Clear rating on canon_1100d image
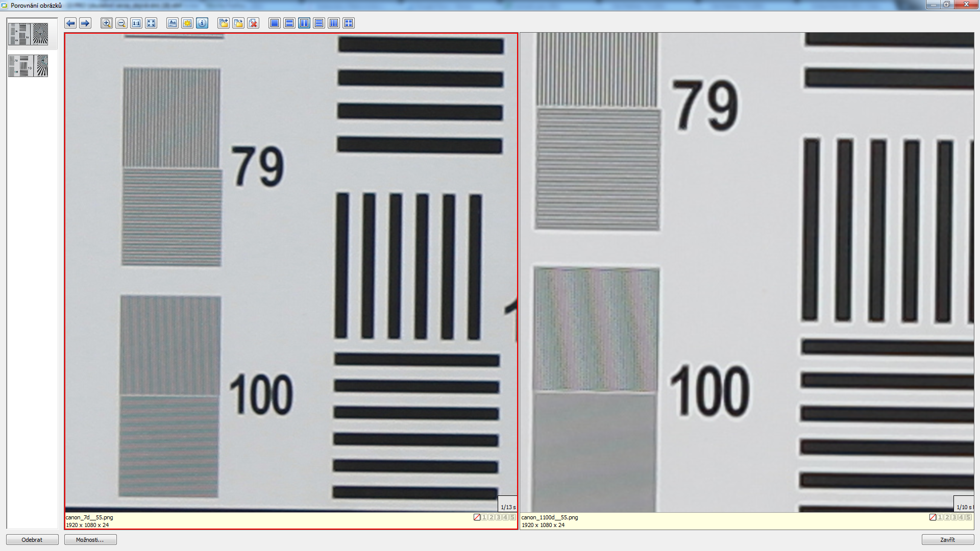980x551 pixels. point(933,517)
